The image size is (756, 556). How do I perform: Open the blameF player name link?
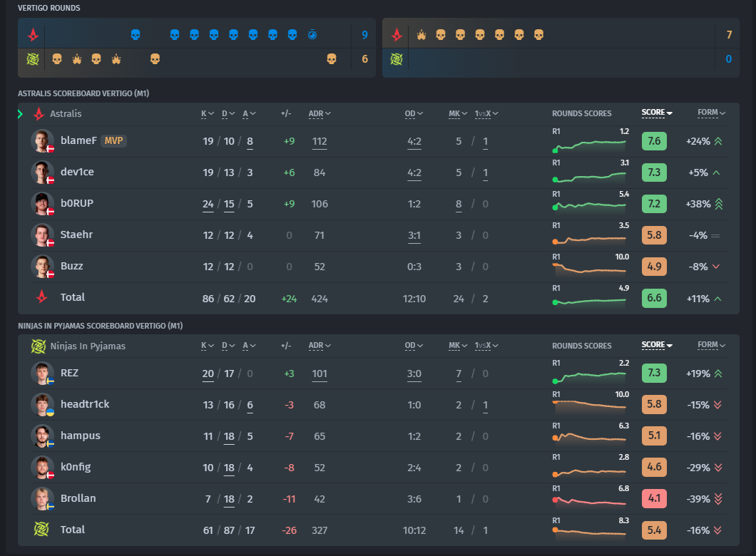(78, 140)
